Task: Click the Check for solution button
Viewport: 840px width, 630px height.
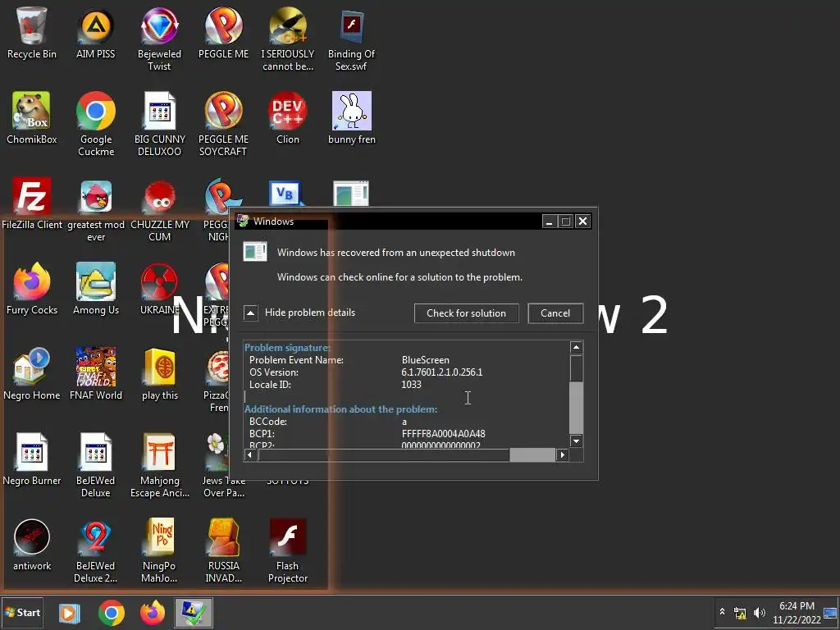Action: point(466,313)
